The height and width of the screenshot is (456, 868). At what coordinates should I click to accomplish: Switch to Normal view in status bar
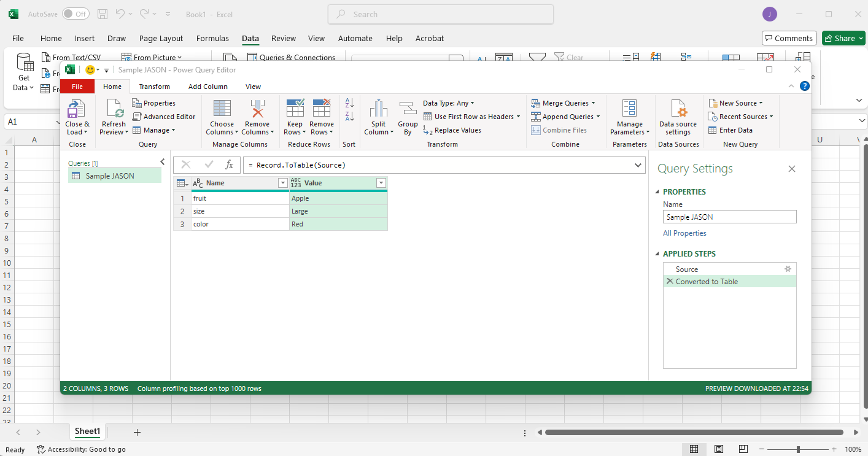pyautogui.click(x=694, y=449)
